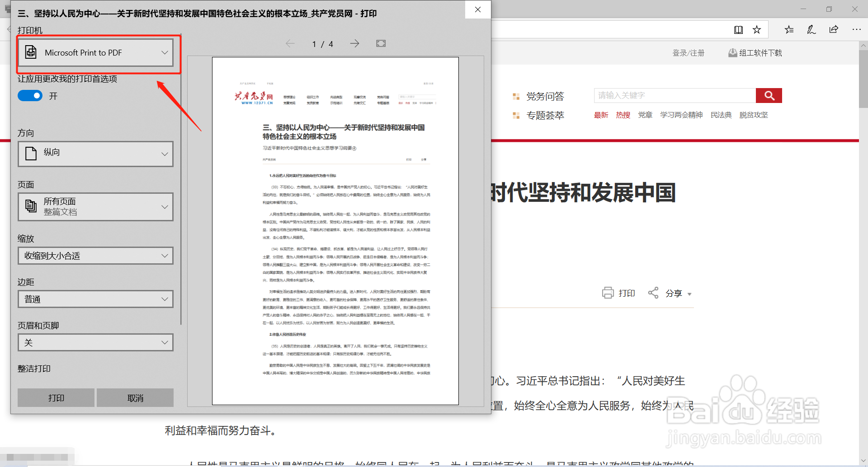The height and width of the screenshot is (467, 868).
Task: Click the 学习两会精神 keyword link
Action: point(681,115)
